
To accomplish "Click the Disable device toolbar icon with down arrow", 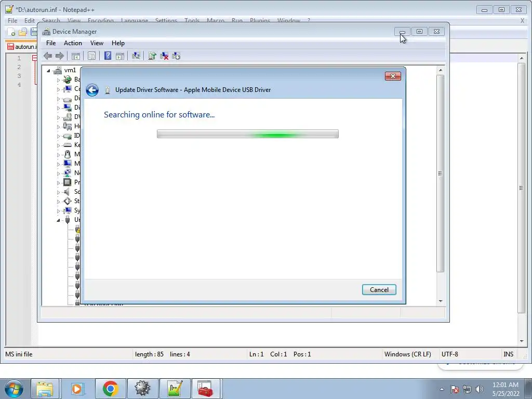I will pyautogui.click(x=176, y=56).
